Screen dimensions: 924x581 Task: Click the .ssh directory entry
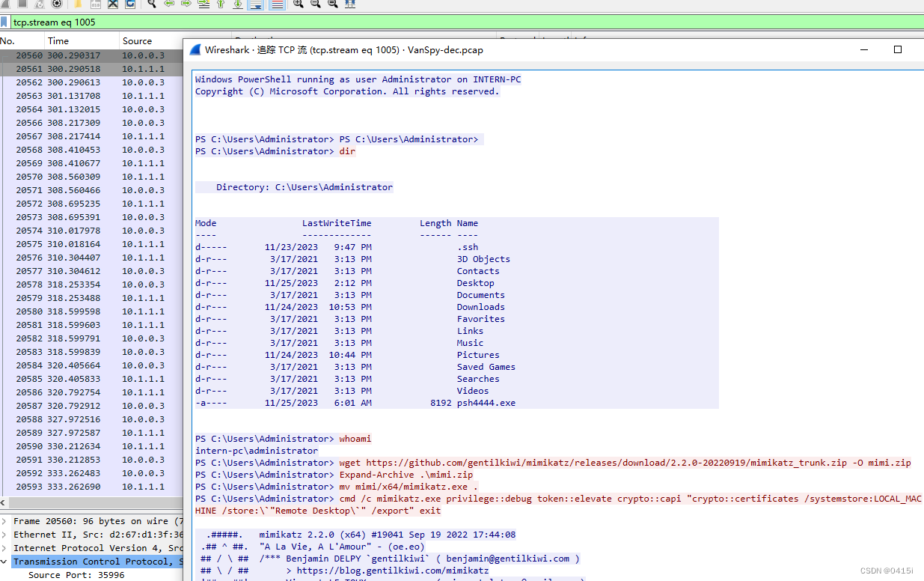(x=468, y=247)
